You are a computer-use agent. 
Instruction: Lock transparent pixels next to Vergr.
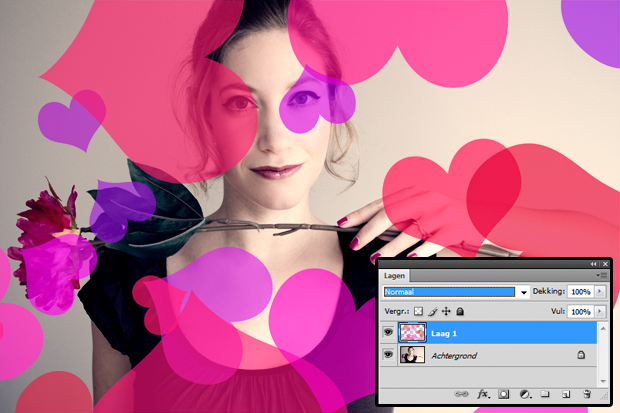coord(418,312)
